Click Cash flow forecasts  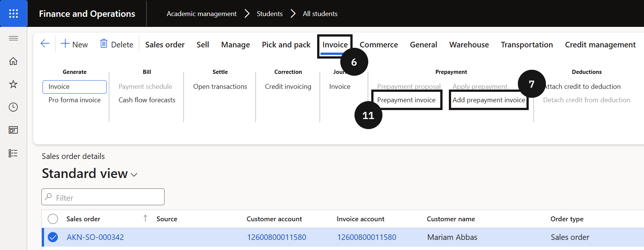pyautogui.click(x=147, y=100)
